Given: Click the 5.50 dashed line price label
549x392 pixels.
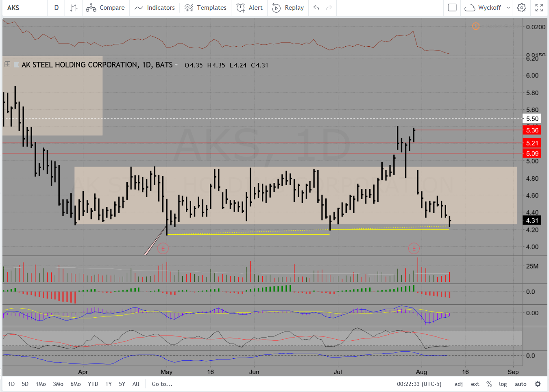Looking at the screenshot, I should [532, 119].
